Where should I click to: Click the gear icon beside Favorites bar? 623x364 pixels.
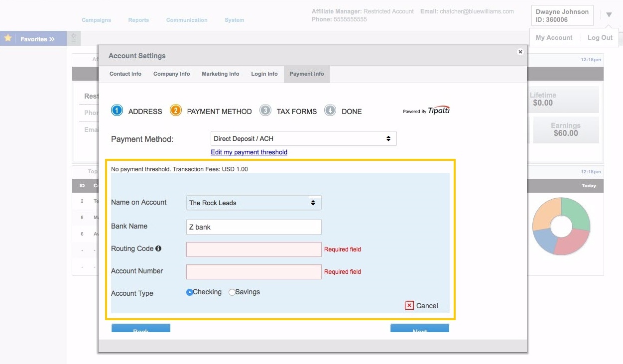73,38
